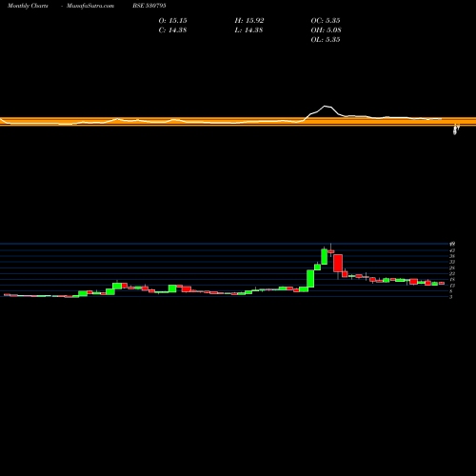Click the 'Monthly Charts' title text
Screen dimensions: 476x476
pyautogui.click(x=28, y=6)
